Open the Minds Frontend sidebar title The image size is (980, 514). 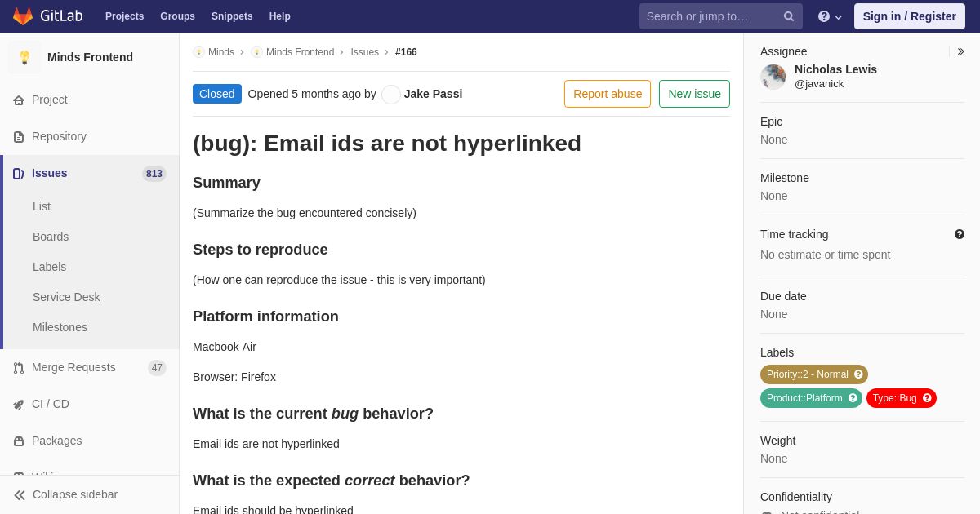pyautogui.click(x=90, y=57)
